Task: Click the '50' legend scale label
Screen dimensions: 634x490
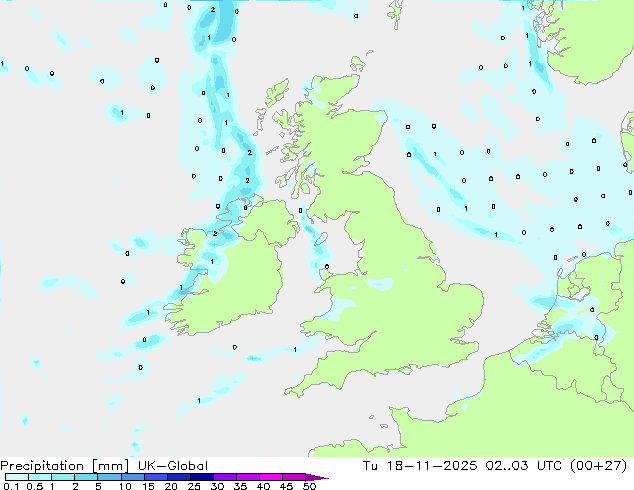Action: (x=309, y=486)
